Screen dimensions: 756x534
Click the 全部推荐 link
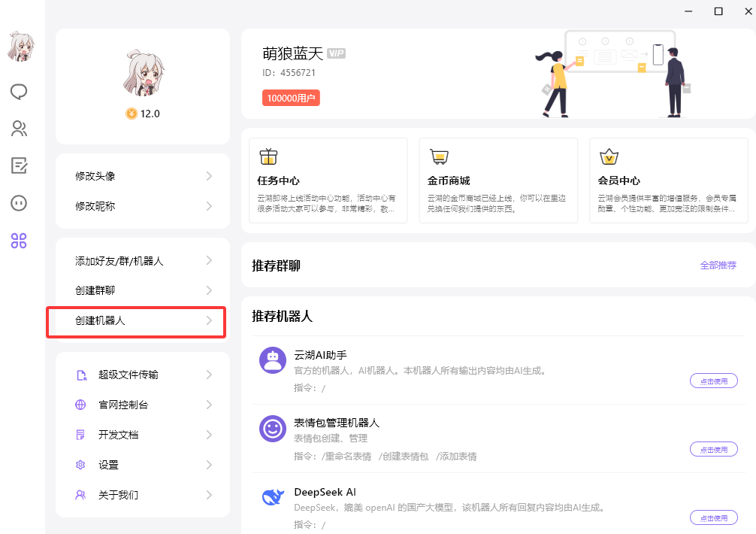(718, 265)
